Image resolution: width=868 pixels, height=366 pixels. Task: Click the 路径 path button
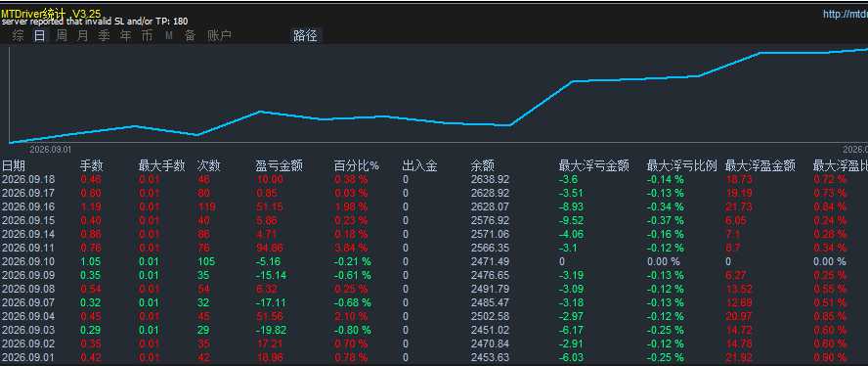coord(305,36)
